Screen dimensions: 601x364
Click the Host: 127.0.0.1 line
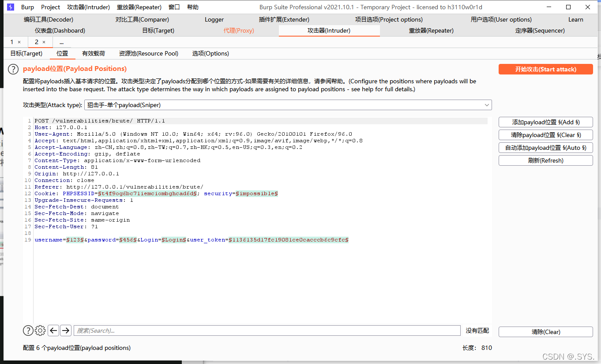click(61, 127)
